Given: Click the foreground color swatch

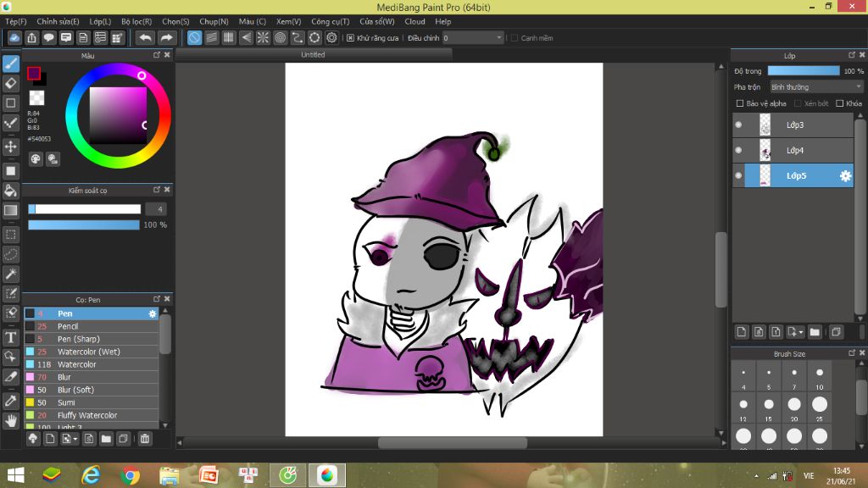Looking at the screenshot, I should [x=34, y=73].
